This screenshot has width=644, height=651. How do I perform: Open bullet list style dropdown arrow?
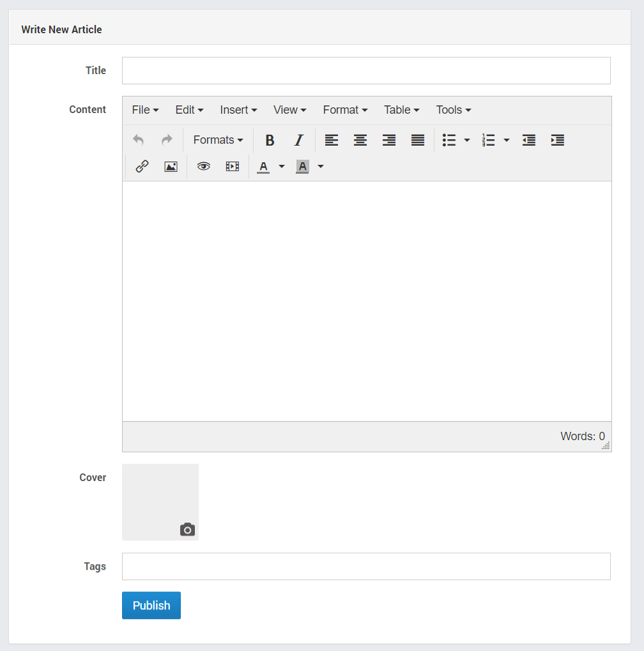[466, 140]
